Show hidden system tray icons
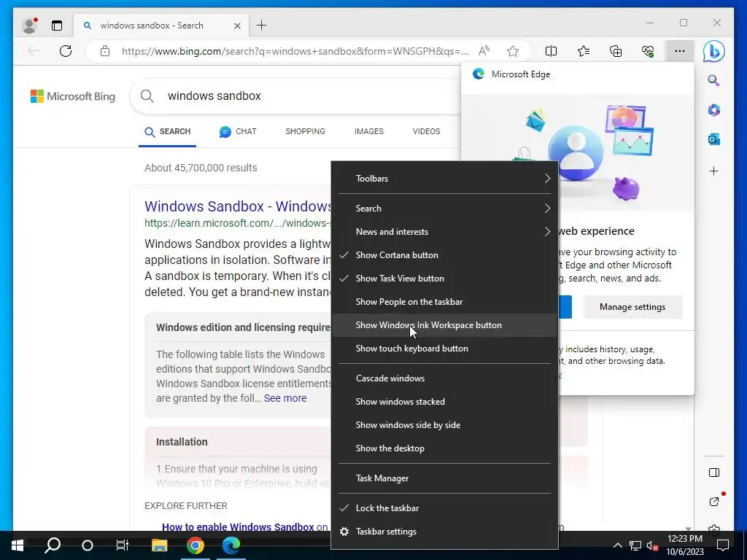The width and height of the screenshot is (747, 560). coord(617,545)
